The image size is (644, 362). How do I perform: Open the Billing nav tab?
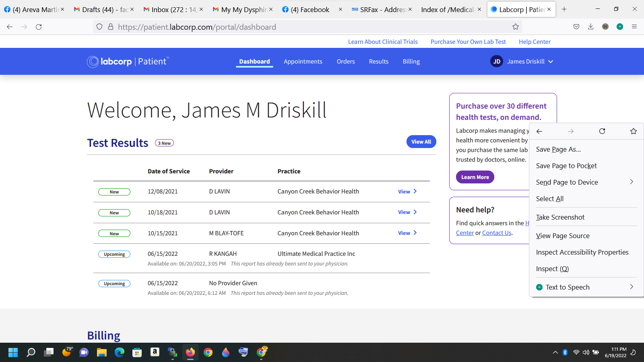(411, 62)
